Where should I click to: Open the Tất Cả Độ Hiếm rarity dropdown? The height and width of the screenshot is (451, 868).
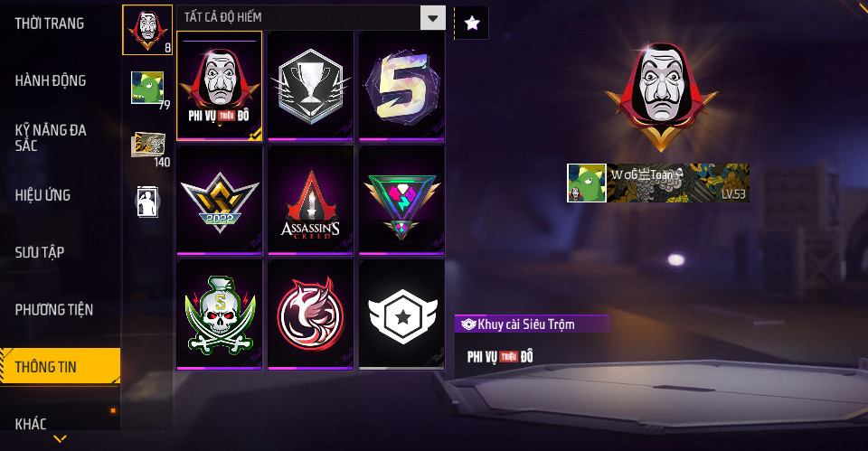tap(311, 18)
